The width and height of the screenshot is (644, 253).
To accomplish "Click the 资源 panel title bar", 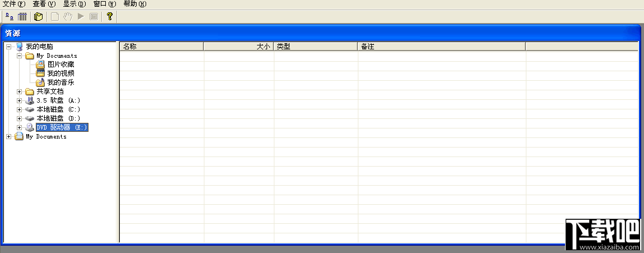I will point(321,33).
